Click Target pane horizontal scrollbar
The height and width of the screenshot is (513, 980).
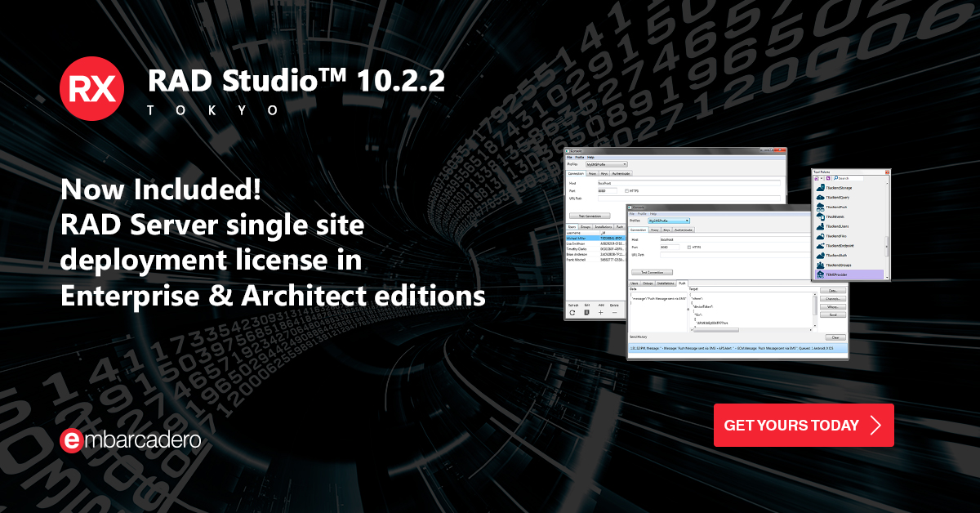tap(751, 330)
